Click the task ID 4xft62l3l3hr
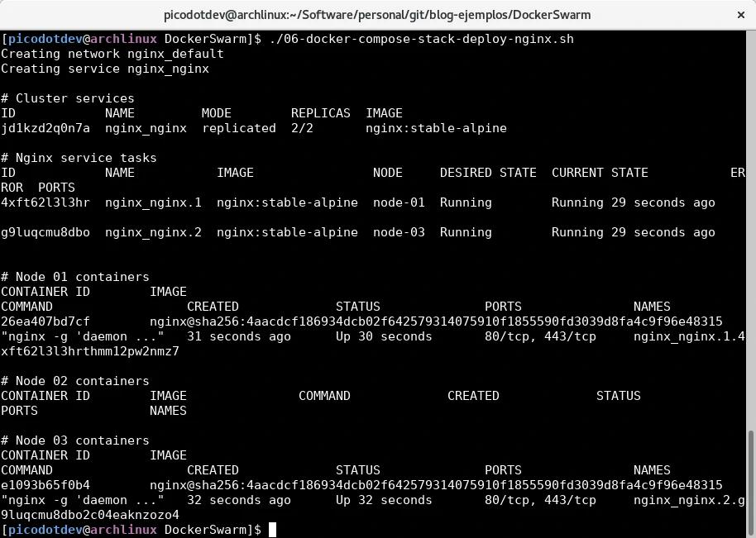The height and width of the screenshot is (538, 756). coord(45,202)
